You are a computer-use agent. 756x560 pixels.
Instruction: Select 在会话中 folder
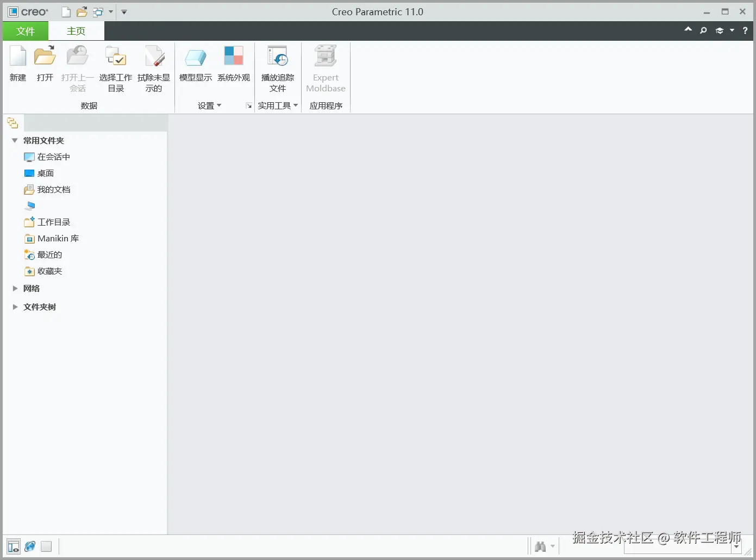pos(47,157)
